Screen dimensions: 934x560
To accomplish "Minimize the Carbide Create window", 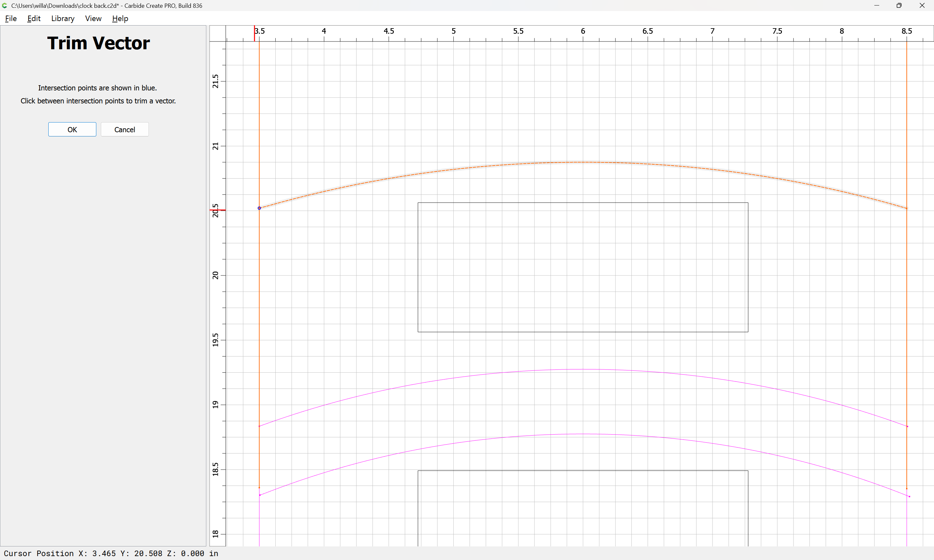I will pos(877,6).
